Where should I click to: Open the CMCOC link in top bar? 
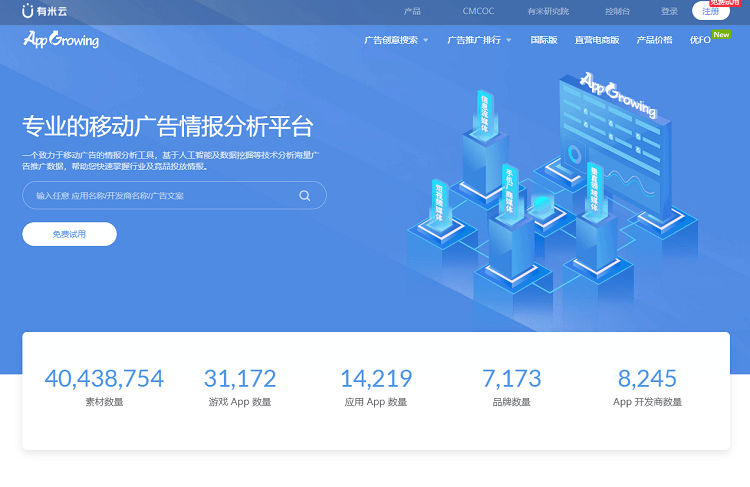[x=476, y=11]
